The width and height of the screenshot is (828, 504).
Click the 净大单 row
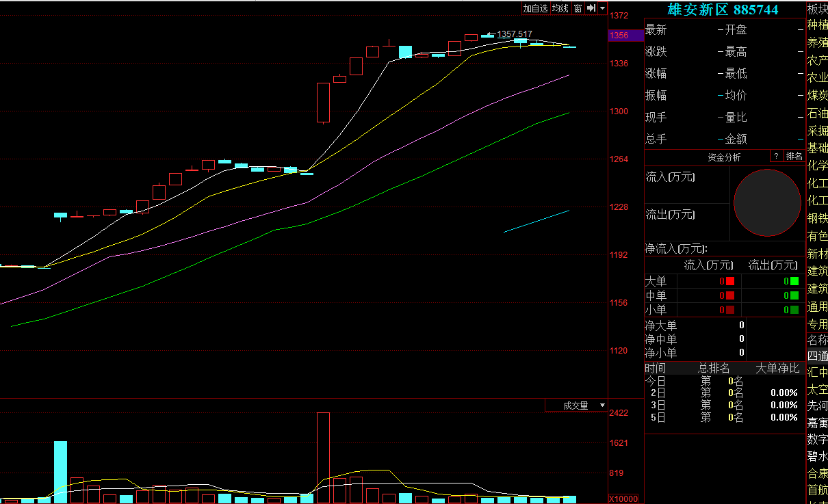click(x=695, y=326)
